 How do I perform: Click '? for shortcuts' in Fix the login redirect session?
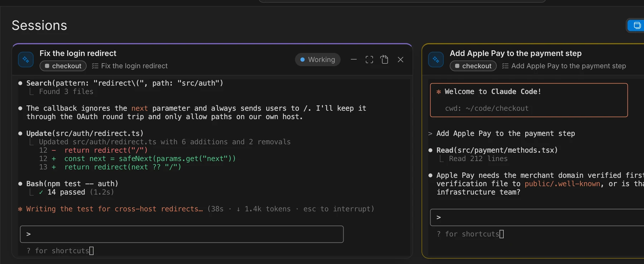point(58,251)
